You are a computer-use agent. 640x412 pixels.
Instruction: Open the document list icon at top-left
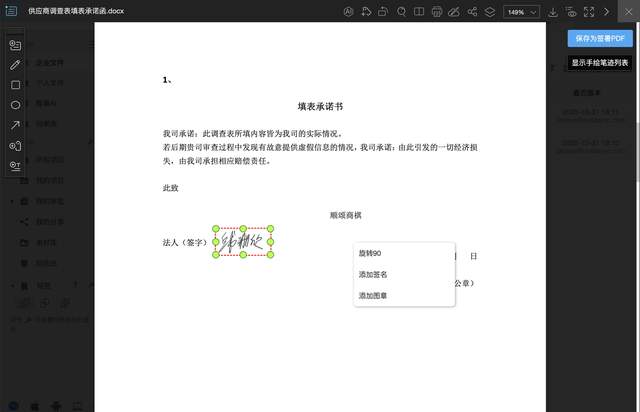11,11
